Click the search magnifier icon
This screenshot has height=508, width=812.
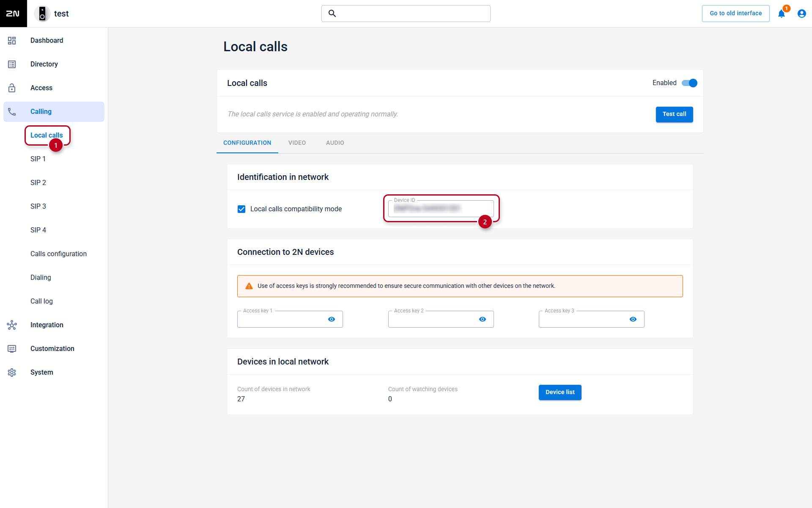pos(332,14)
